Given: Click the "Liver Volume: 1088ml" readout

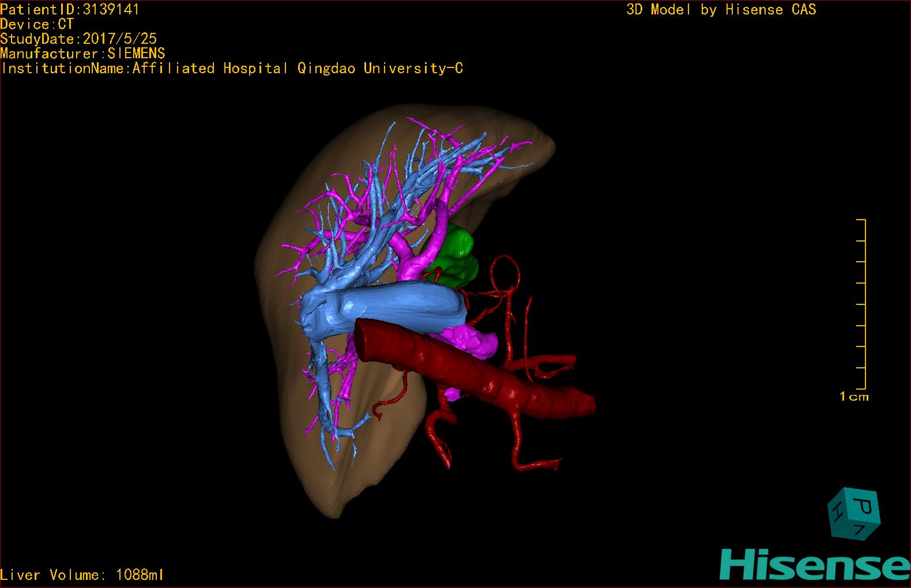Looking at the screenshot, I should pyautogui.click(x=82, y=575).
